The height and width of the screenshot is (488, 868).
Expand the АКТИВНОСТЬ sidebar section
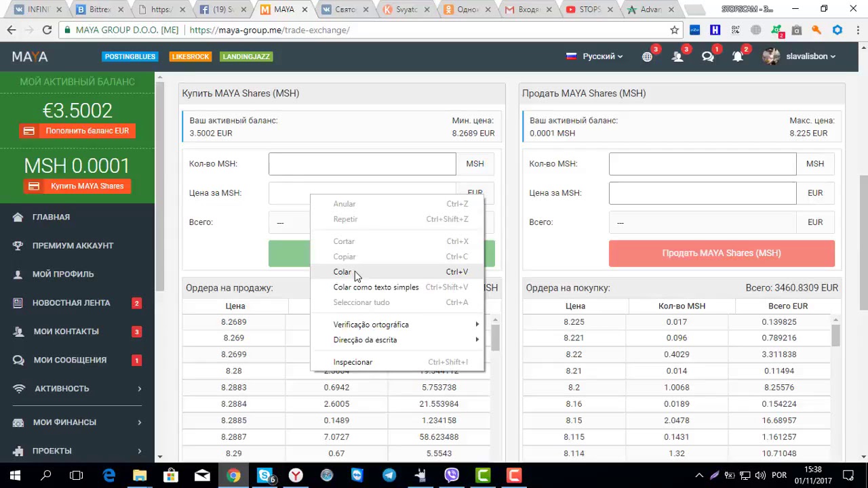(77, 388)
